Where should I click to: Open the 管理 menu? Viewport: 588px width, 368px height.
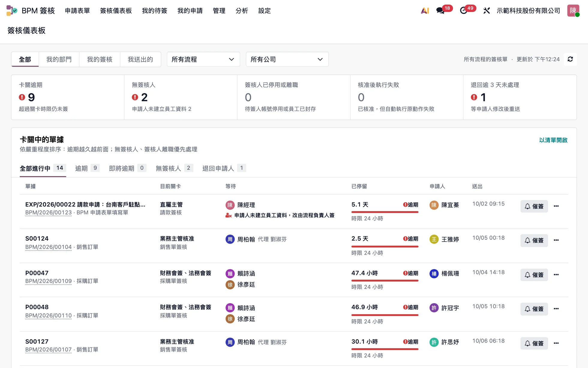(x=219, y=11)
